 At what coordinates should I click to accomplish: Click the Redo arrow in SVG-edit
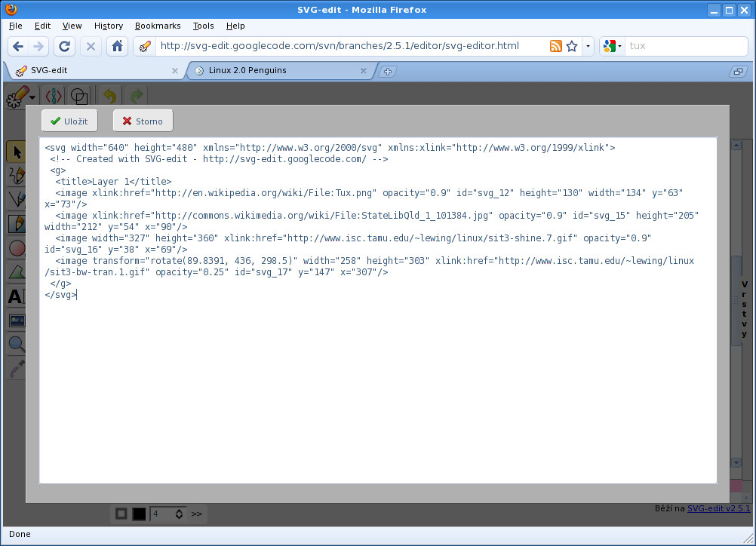coord(137,97)
